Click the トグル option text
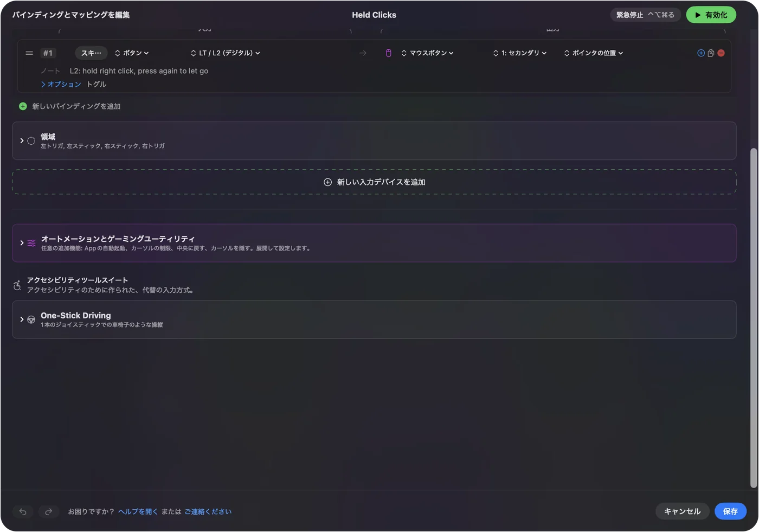This screenshot has width=759, height=532. click(x=97, y=84)
